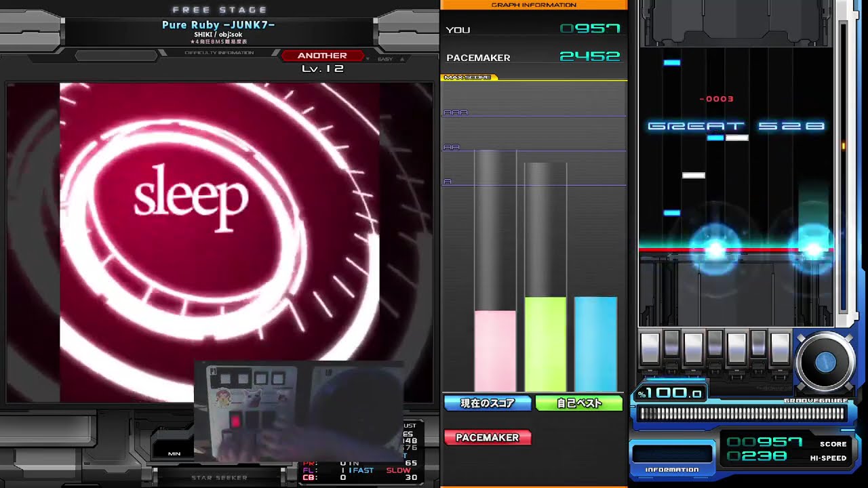The image size is (868, 488).
Task: Click the blue pacemaker score bar
Action: (x=595, y=344)
